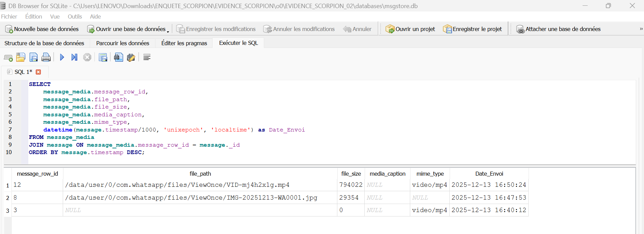Select message_row_id cell 12
The width and height of the screenshot is (644, 234).
click(37, 185)
